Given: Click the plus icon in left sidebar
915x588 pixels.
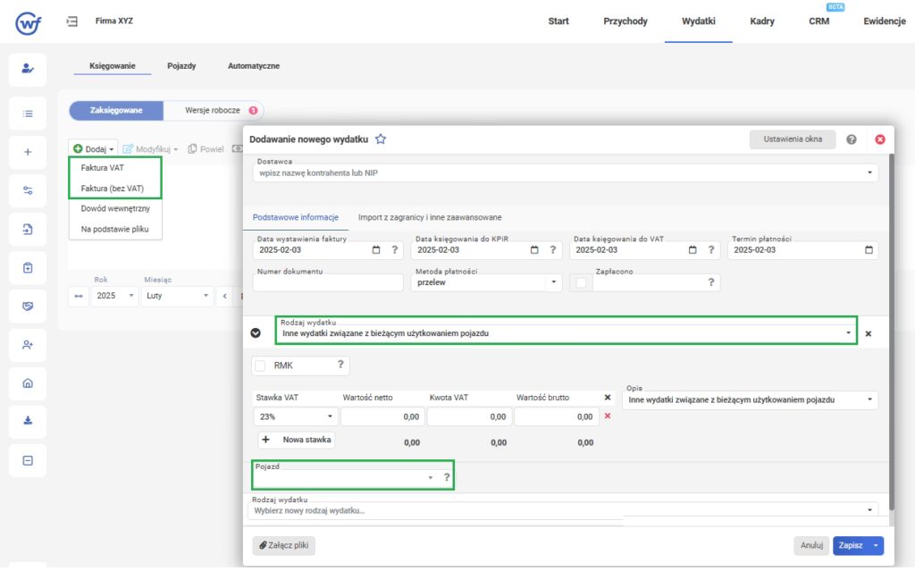Looking at the screenshot, I should point(28,152).
